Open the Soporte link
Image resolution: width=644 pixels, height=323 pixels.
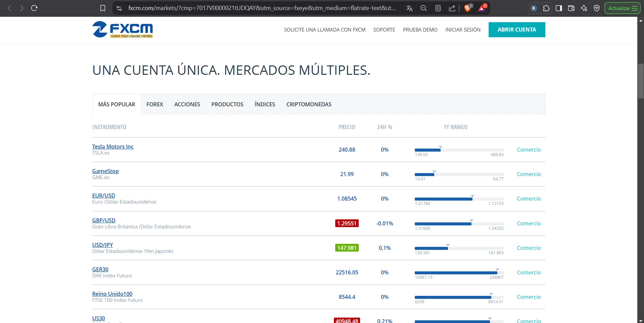pyautogui.click(x=384, y=30)
